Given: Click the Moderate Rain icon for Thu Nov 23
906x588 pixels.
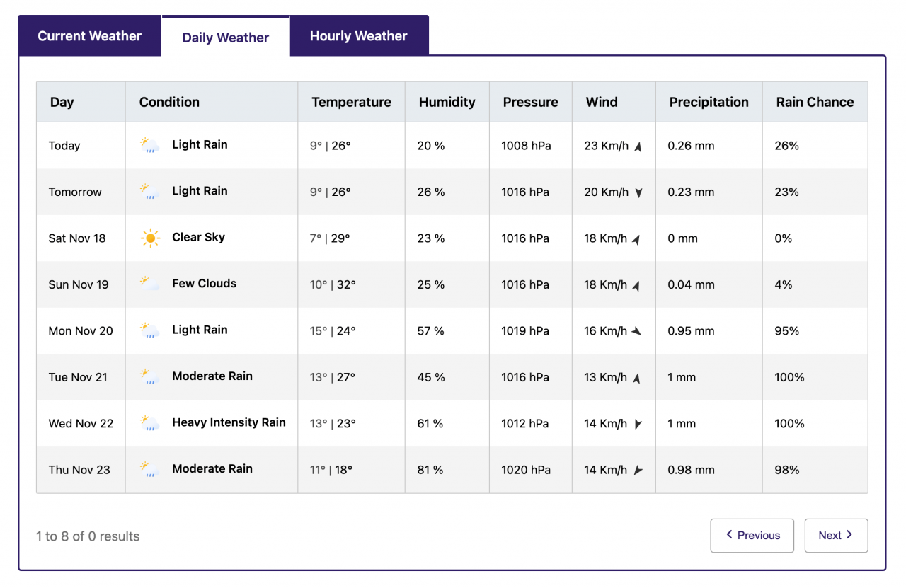Looking at the screenshot, I should [x=149, y=469].
